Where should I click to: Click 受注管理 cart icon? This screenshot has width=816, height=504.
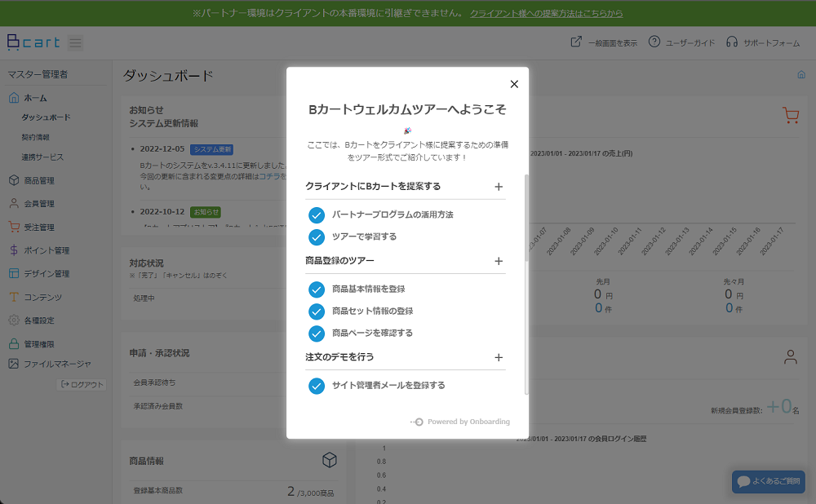click(14, 227)
